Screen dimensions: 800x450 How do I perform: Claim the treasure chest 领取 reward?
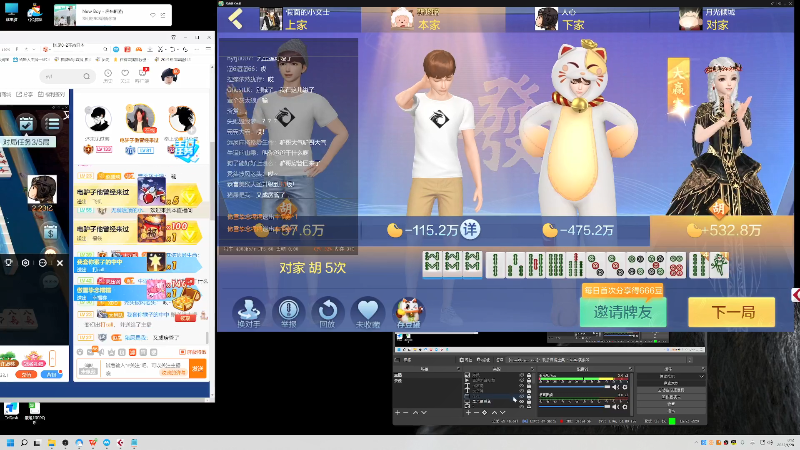[185, 317]
